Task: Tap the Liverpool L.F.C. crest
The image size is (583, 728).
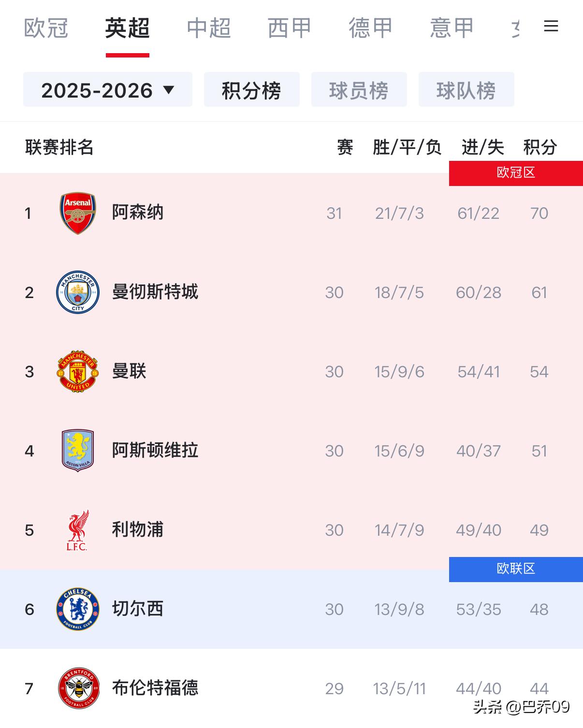Action: point(78,530)
